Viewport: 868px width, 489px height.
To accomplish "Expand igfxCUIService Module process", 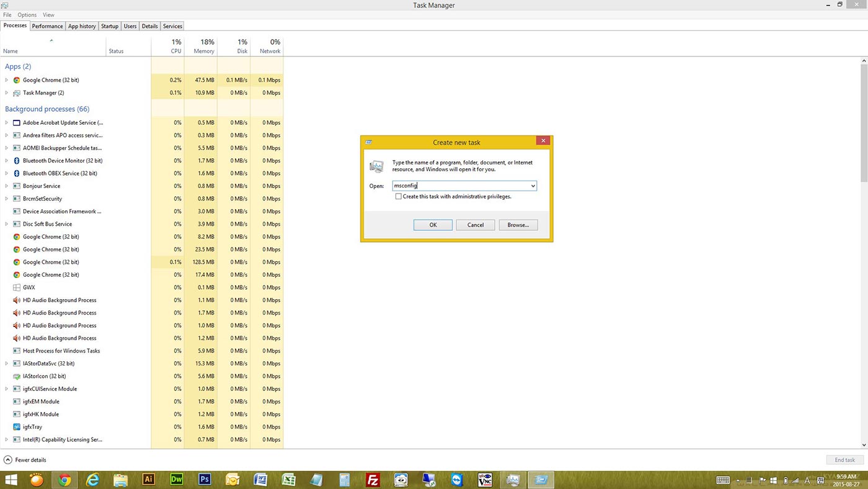I will pos(7,389).
